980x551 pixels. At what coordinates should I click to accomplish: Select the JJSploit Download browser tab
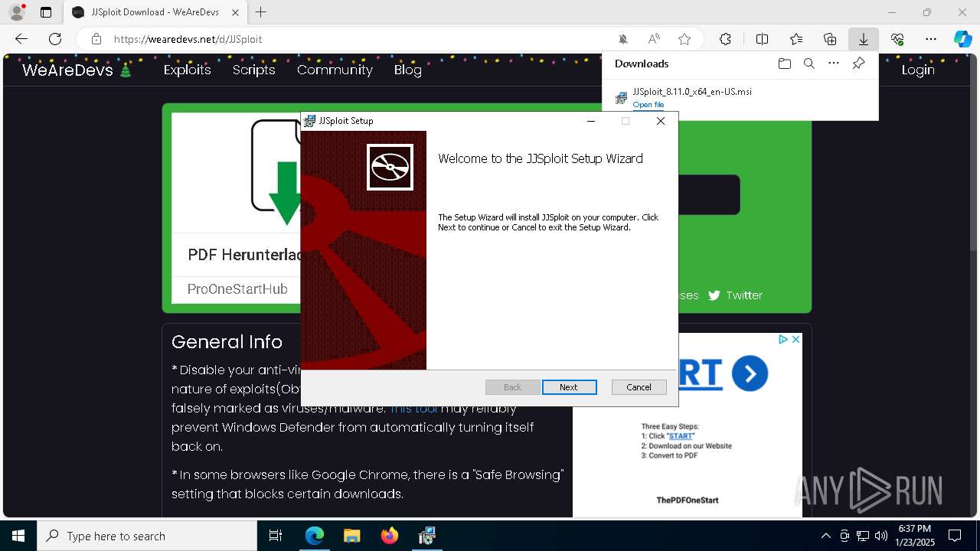pyautogui.click(x=155, y=12)
